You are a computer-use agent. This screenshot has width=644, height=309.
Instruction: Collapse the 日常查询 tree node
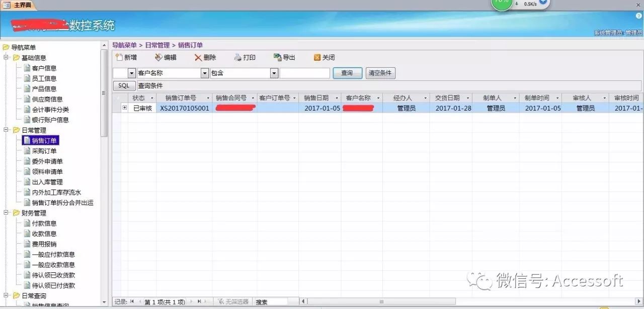(x=6, y=295)
